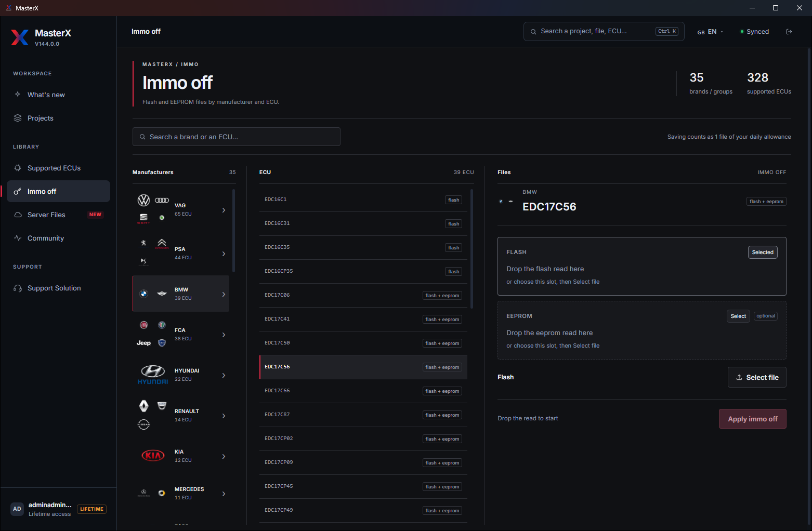812x531 pixels.
Task: Select EDC17CP02 ECU row
Action: coord(363,439)
